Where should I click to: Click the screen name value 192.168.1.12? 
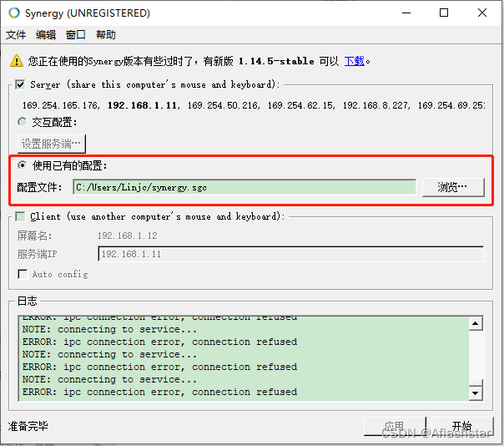pyautogui.click(x=128, y=236)
